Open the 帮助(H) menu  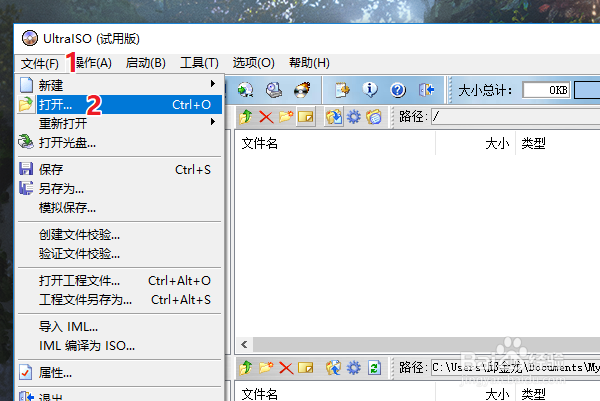(309, 63)
